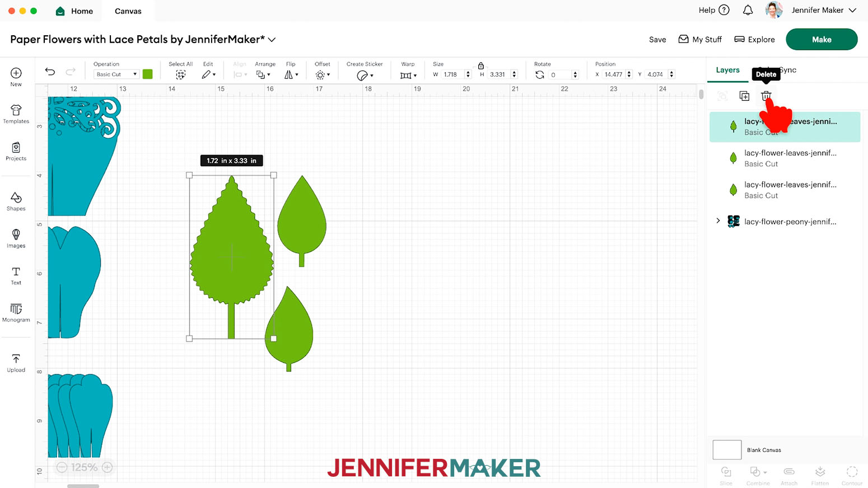Open the notifications bell
Viewport: 868px width, 488px height.
coord(748,10)
